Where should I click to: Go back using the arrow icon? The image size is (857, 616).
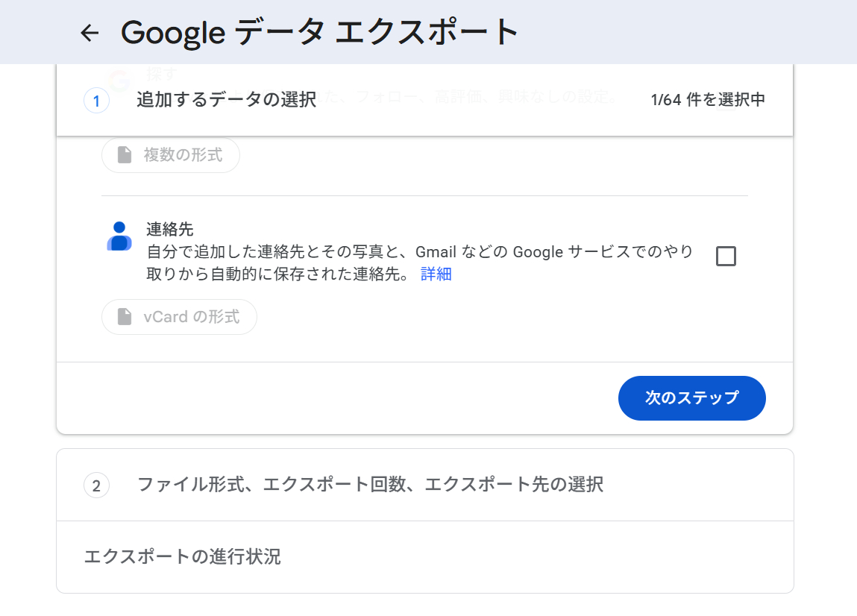tap(90, 33)
